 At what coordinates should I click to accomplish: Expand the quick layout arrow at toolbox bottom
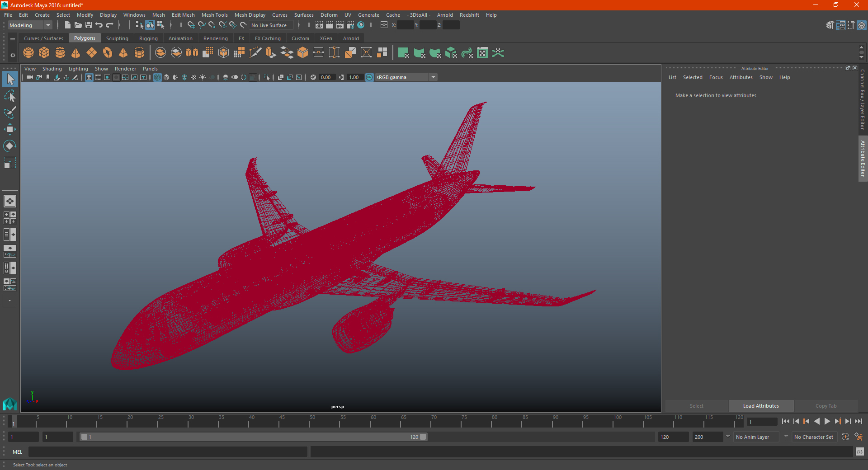(9, 301)
